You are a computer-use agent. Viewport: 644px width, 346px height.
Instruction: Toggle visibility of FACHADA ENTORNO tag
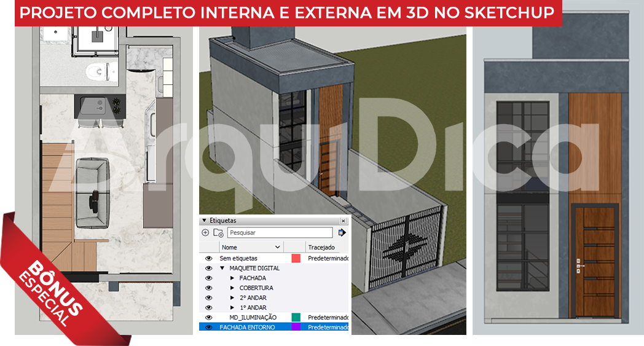pos(209,328)
